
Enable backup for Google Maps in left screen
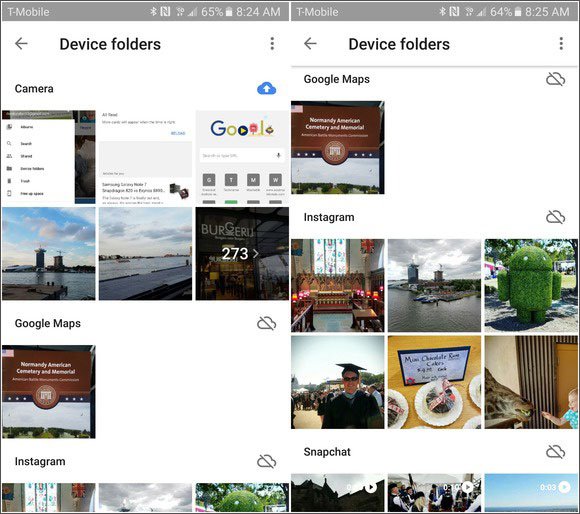[x=266, y=323]
